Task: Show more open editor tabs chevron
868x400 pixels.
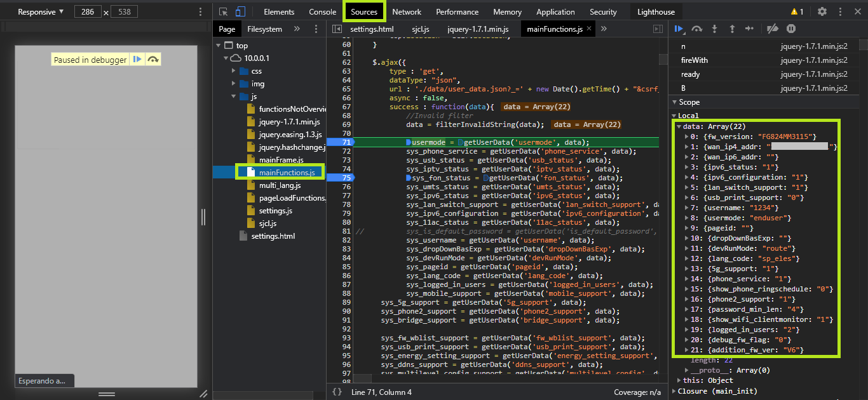Action: point(604,29)
